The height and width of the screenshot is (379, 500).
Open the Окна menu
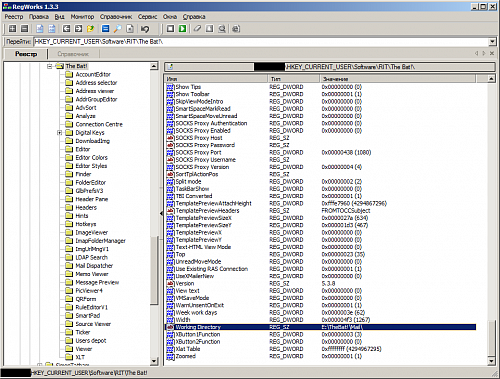click(170, 17)
